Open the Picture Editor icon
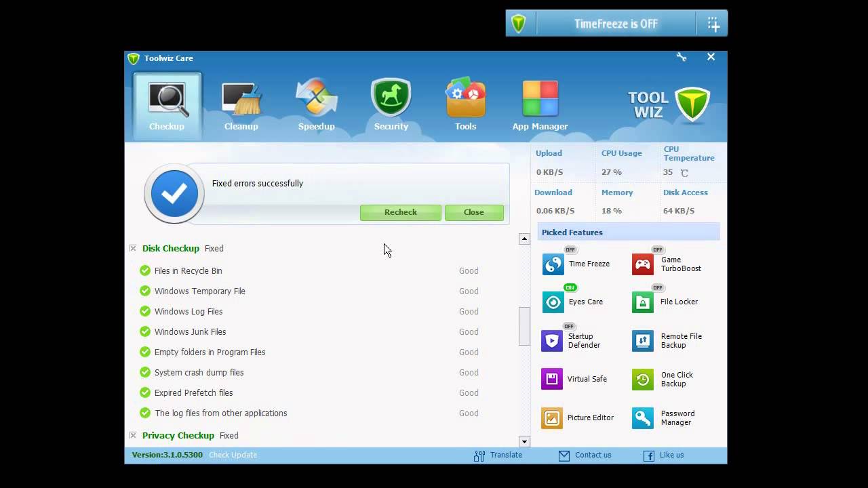The height and width of the screenshot is (488, 868). [x=552, y=418]
